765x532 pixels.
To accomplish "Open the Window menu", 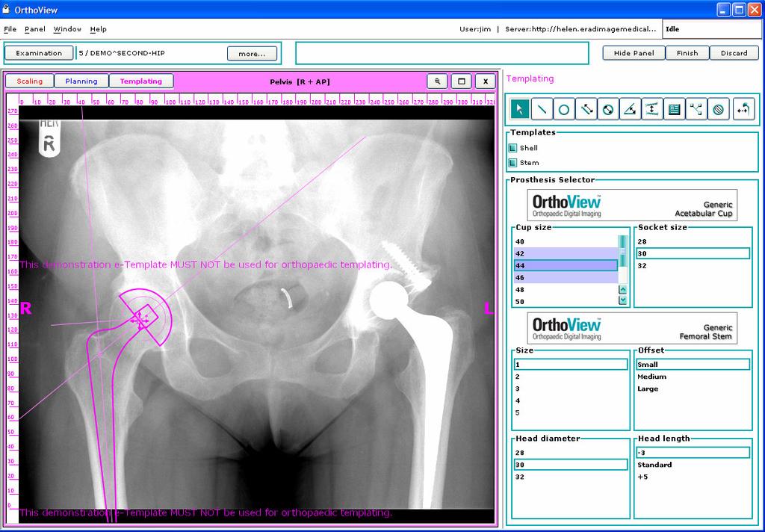I will pyautogui.click(x=67, y=29).
